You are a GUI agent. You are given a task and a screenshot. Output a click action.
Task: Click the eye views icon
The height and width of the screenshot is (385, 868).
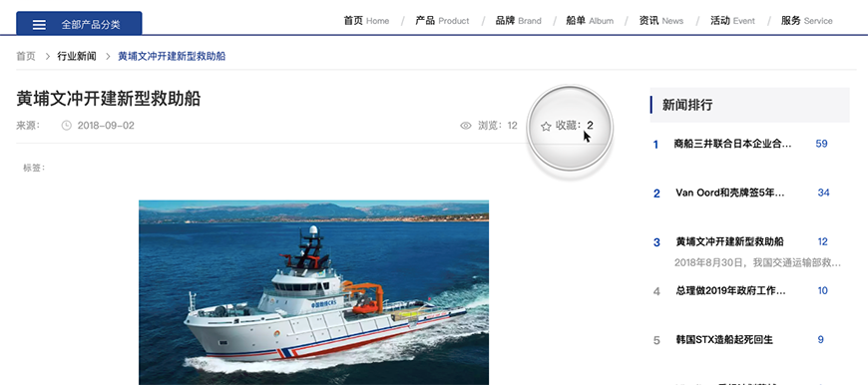pos(466,126)
